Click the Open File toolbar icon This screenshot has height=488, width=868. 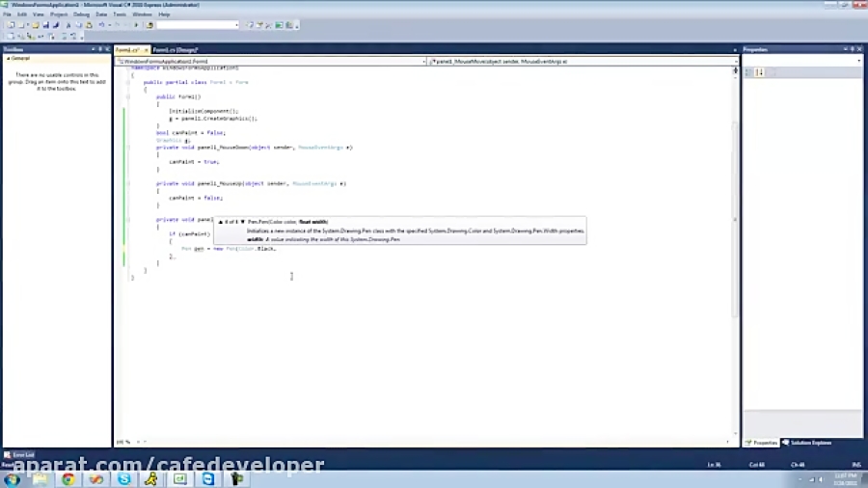pos(36,25)
